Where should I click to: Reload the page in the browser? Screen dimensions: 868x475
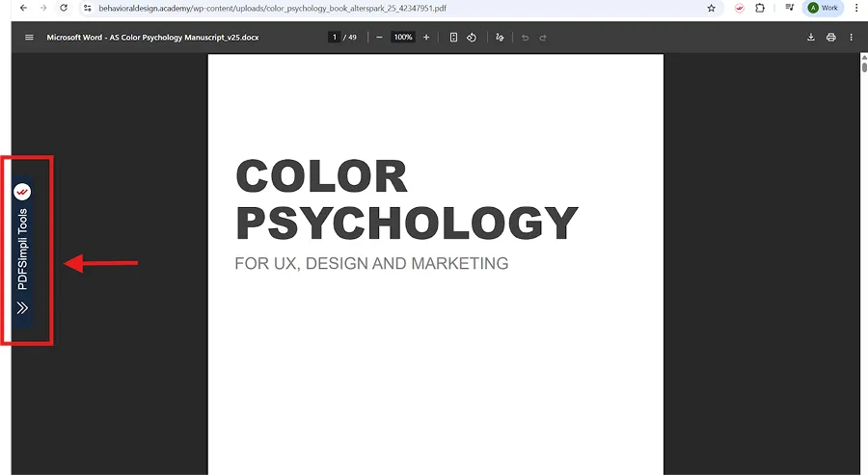64,8
